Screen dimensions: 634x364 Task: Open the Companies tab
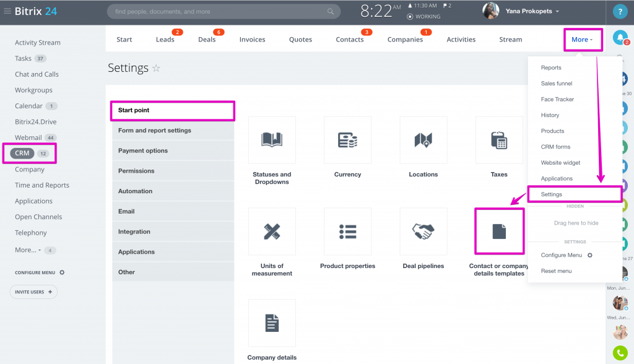(405, 39)
